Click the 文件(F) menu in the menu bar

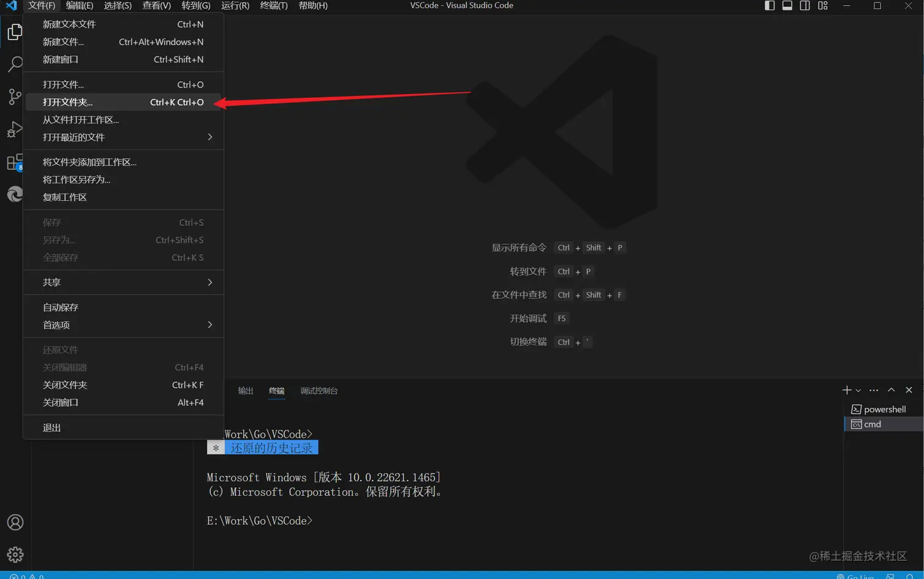[42, 5]
